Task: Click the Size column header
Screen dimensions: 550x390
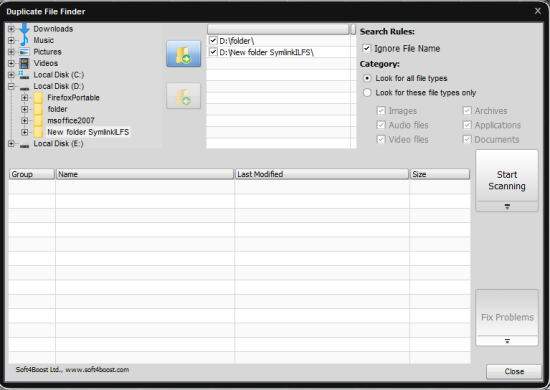Action: 440,174
